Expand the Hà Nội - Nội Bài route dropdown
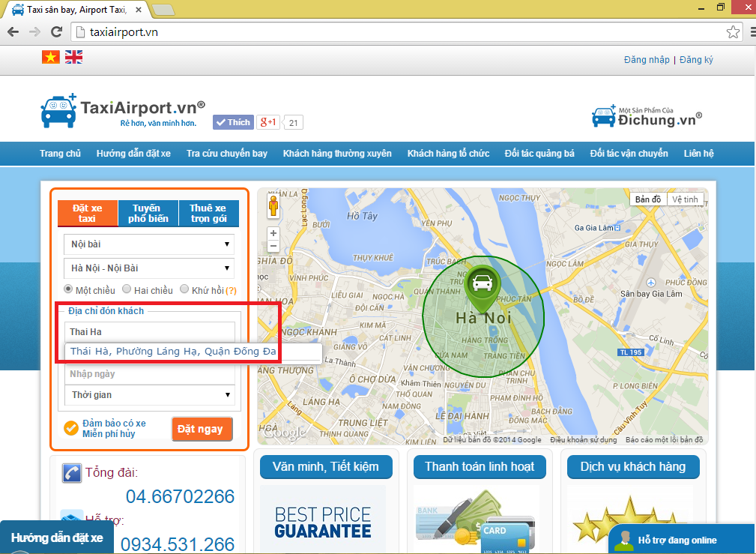The height and width of the screenshot is (554, 756). [149, 268]
